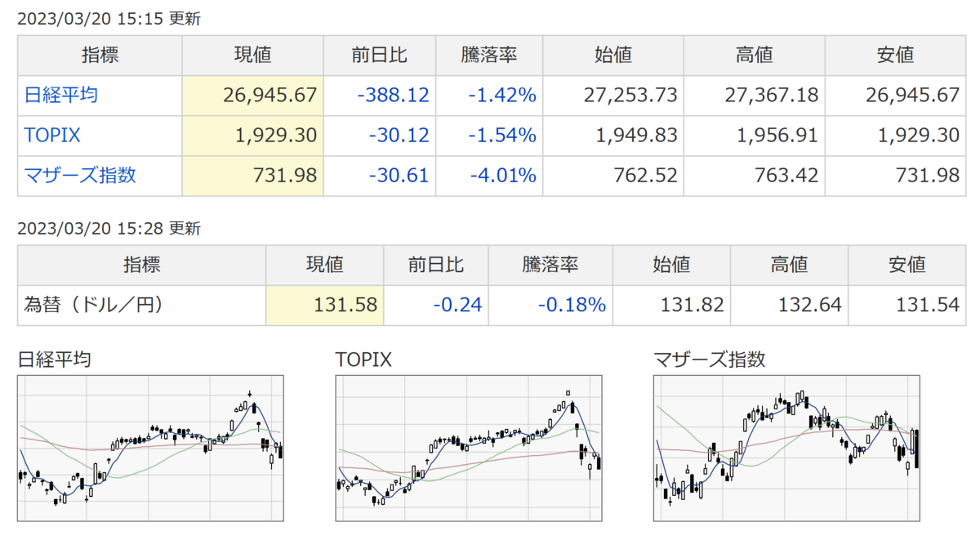
Task: Click the 前日比 header in exchange table
Action: click(435, 265)
